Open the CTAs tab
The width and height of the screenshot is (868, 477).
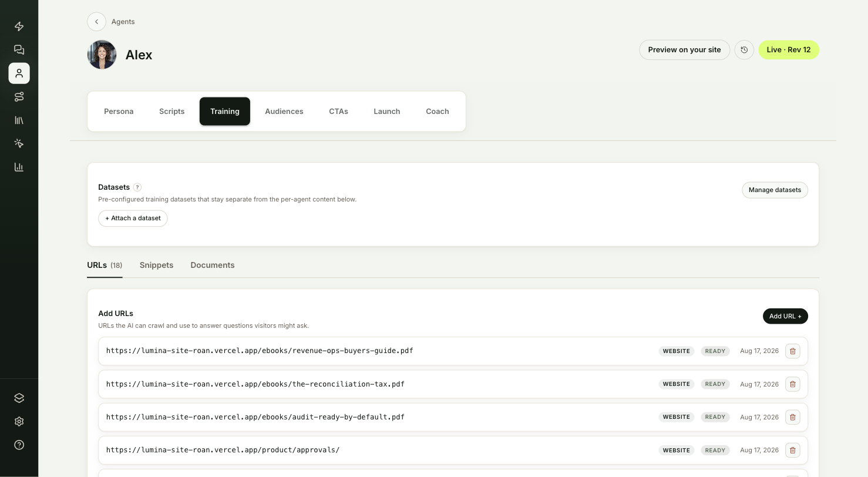point(339,112)
